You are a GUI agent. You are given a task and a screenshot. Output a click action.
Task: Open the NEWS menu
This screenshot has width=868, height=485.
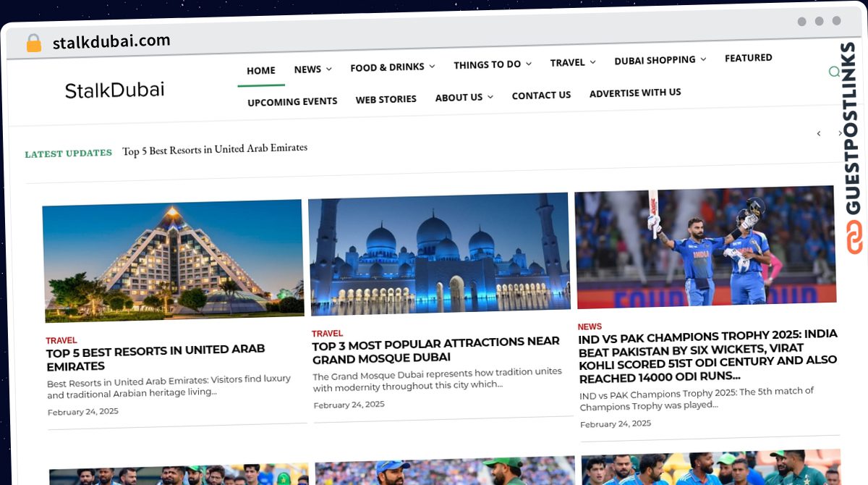tap(307, 69)
